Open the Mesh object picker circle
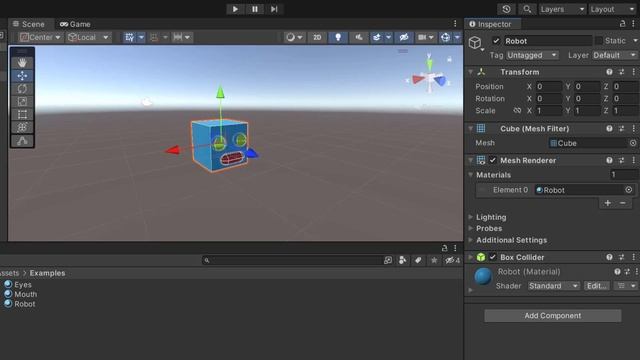 click(633, 143)
